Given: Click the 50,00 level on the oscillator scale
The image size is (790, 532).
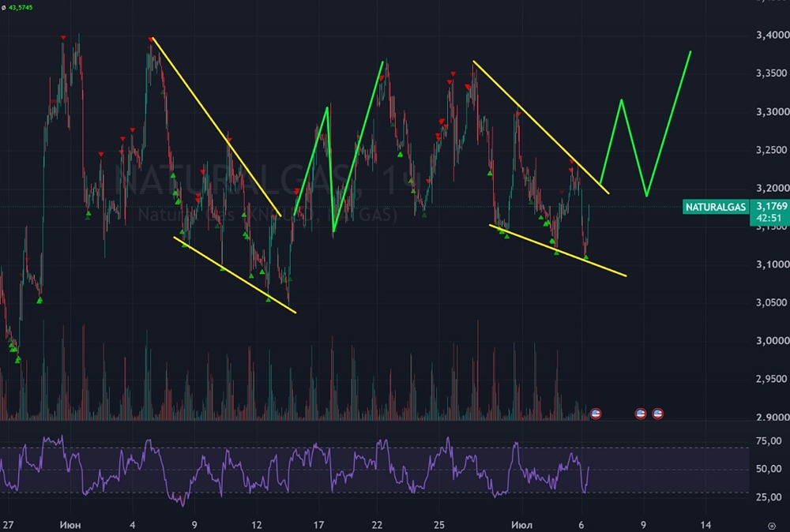Looking at the screenshot, I should pos(769,469).
